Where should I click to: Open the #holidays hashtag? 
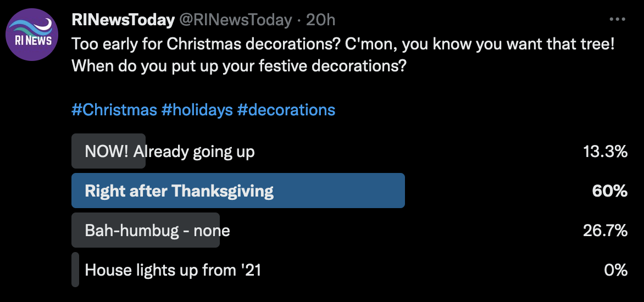(197, 110)
